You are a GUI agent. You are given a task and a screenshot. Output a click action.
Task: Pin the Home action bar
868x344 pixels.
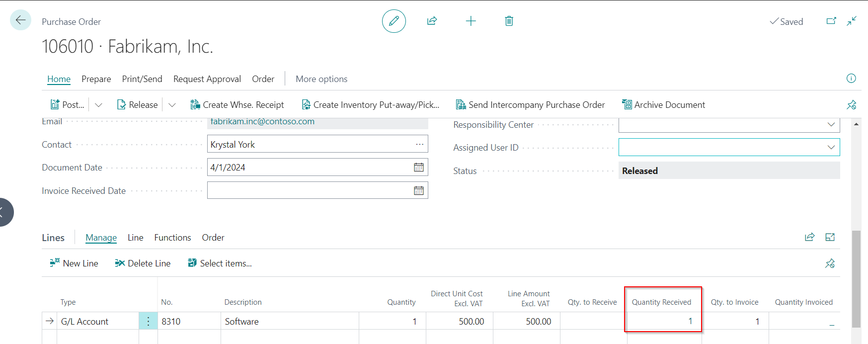[x=852, y=104]
